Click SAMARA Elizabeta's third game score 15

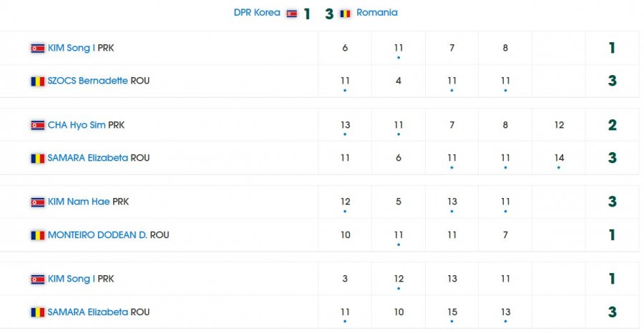[x=452, y=312]
